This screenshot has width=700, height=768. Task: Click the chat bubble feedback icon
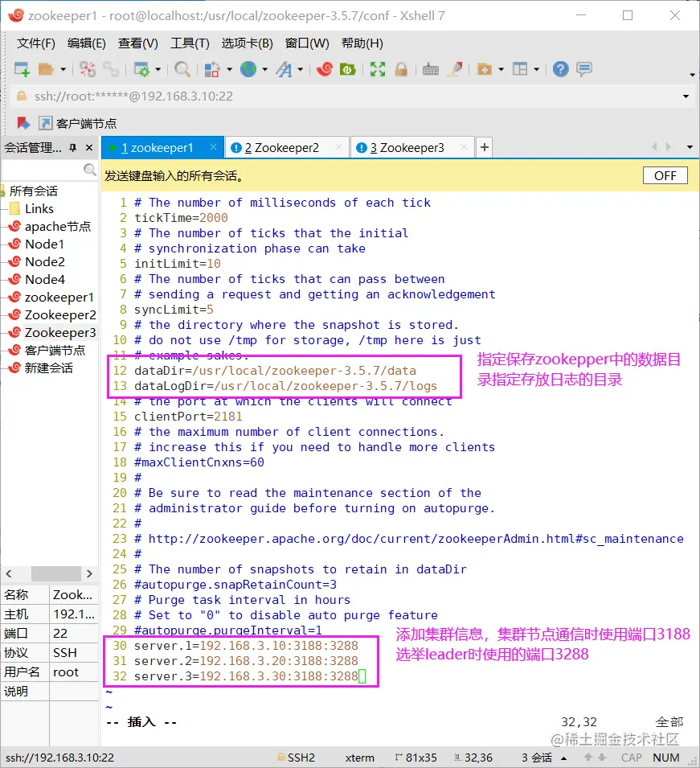[x=584, y=69]
